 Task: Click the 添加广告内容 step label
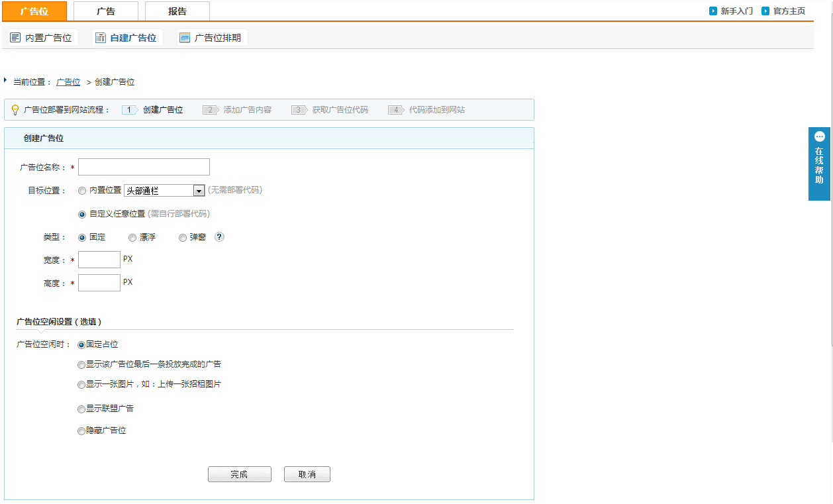coord(248,110)
